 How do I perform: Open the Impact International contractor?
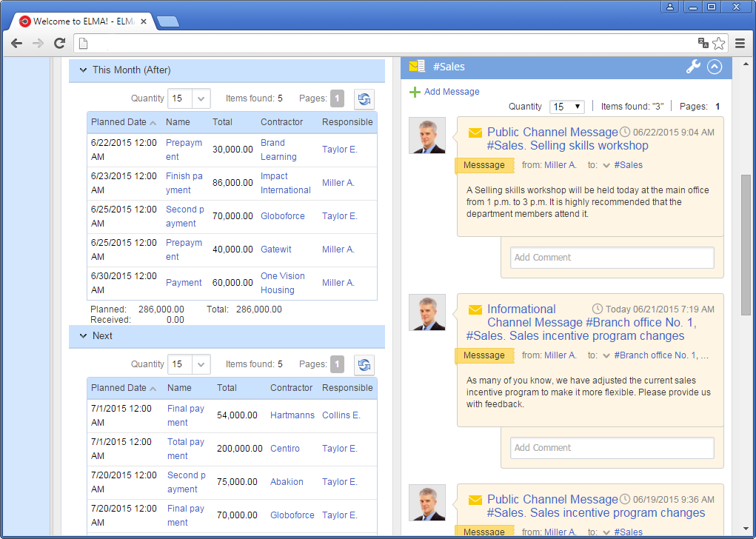point(285,183)
